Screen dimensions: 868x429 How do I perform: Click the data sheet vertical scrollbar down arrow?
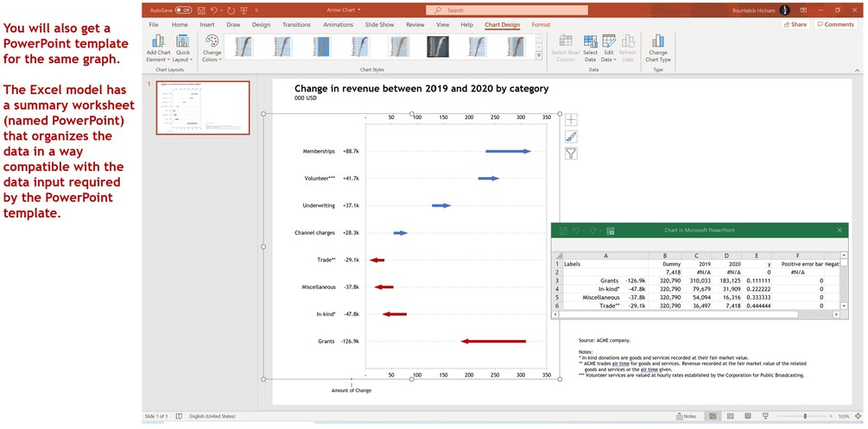pyautogui.click(x=844, y=306)
